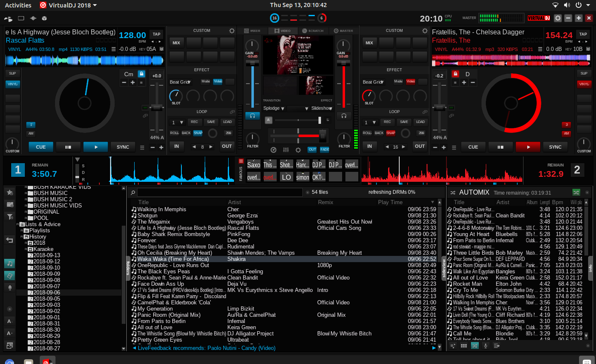Open favorite folder icon in browser sidebar
Screen dimensions: 596x364
click(10, 192)
